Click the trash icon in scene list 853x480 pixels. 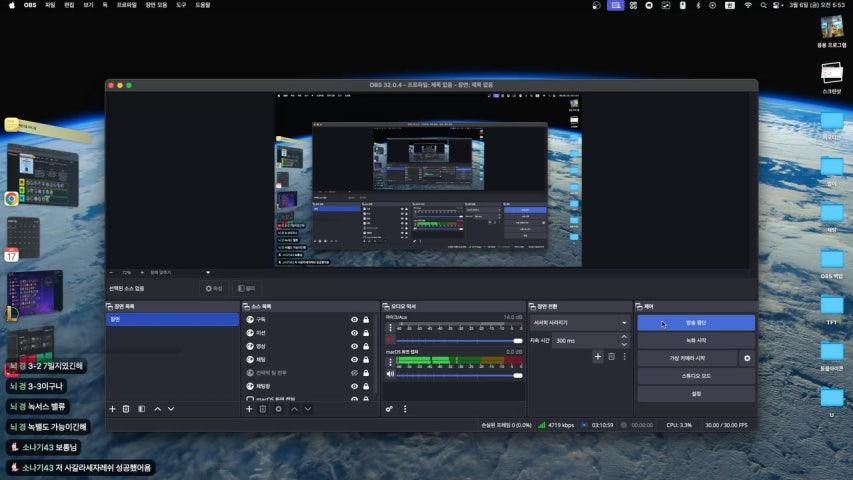tap(126, 409)
